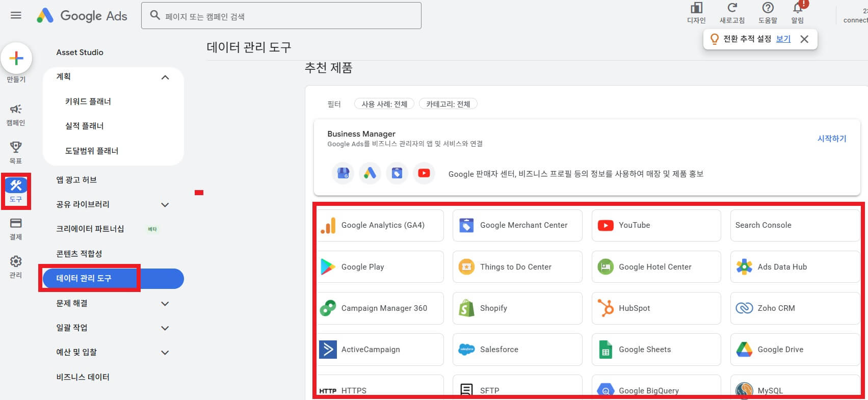
Task: Open the 사용 사례: 전체 filter
Action: [x=384, y=104]
